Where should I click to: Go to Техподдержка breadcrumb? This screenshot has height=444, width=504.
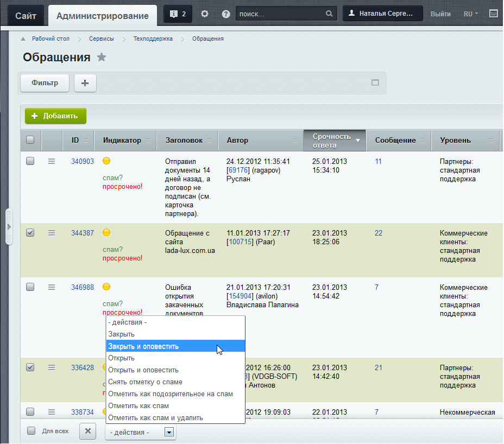[x=153, y=39]
